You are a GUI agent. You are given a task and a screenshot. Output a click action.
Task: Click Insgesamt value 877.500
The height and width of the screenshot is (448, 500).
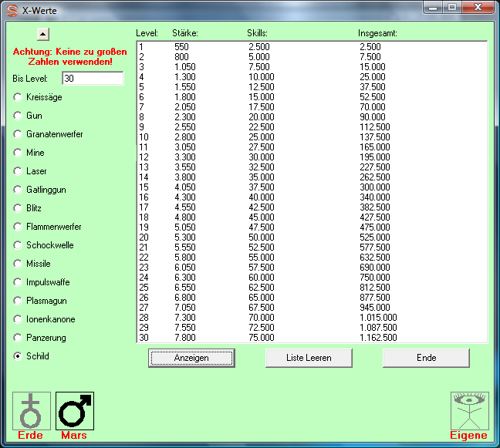click(x=375, y=298)
